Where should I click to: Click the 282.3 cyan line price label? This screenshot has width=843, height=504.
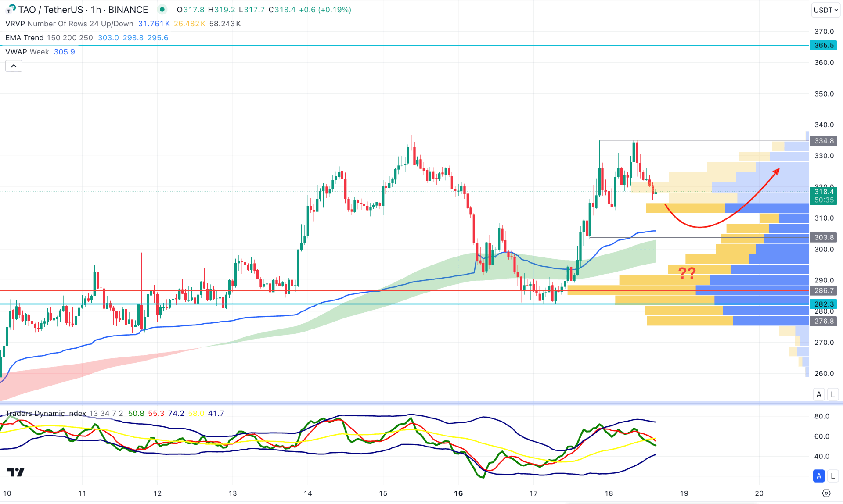pos(824,304)
